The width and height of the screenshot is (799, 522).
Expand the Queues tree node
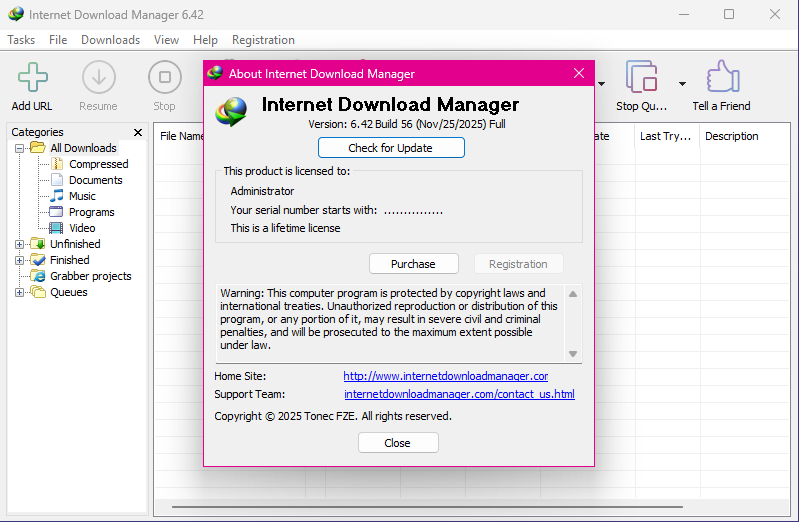point(19,293)
